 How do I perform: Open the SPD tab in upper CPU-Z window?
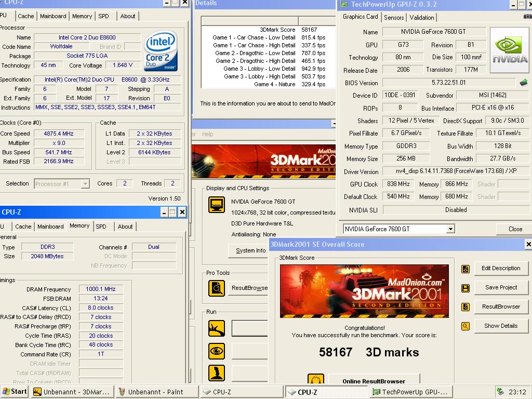click(x=103, y=16)
